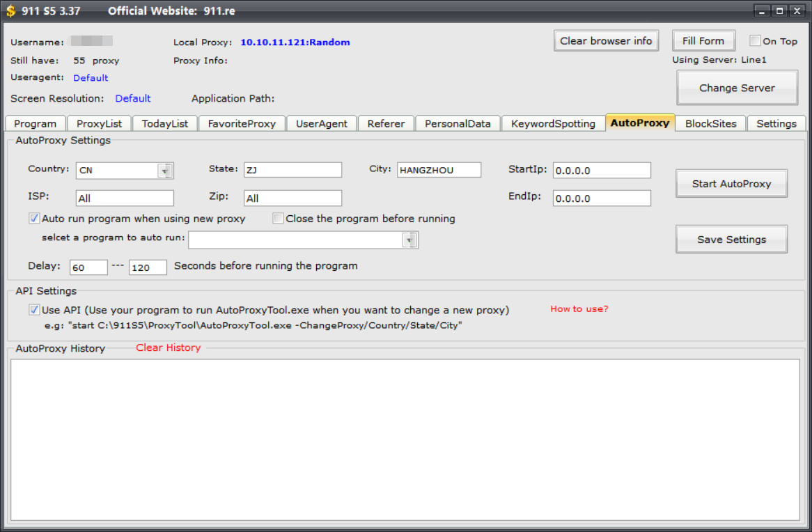
Task: Click the Change Server button
Action: tap(737, 88)
